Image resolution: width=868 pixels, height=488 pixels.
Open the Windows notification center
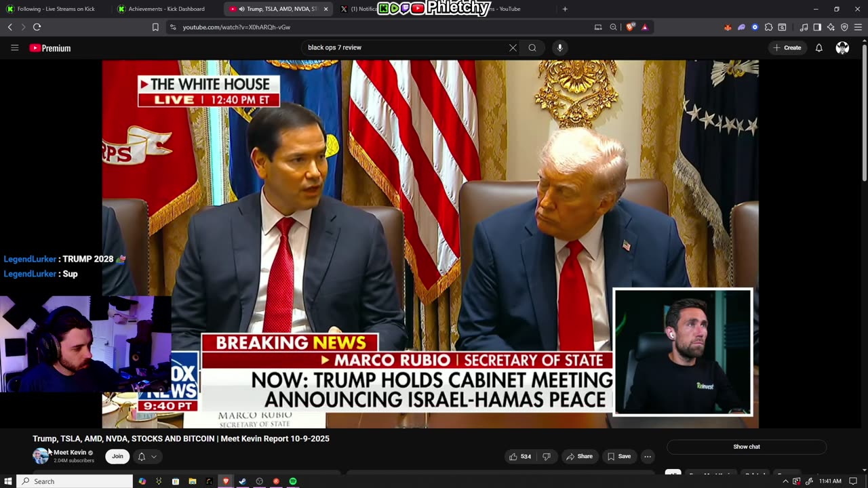tap(853, 481)
